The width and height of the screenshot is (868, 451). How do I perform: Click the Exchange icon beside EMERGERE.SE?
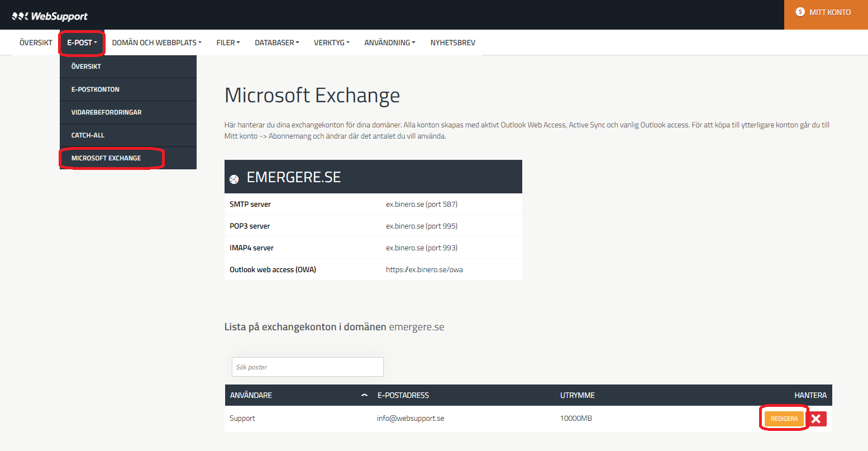click(x=234, y=179)
